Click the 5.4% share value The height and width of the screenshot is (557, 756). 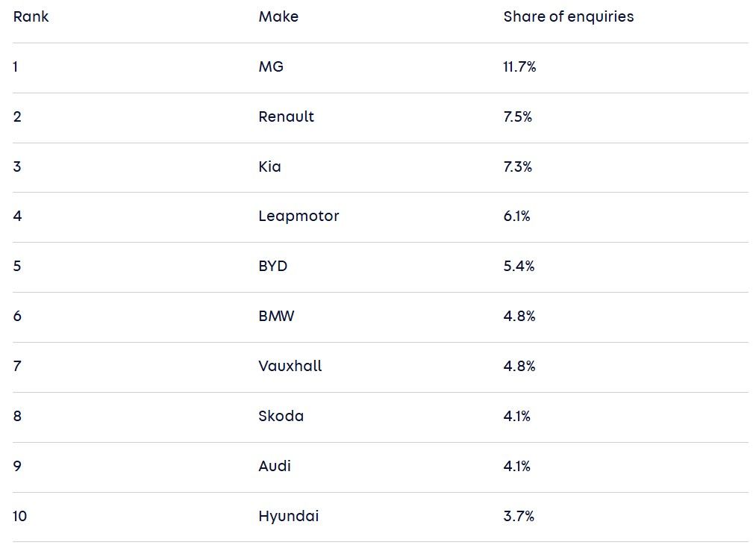click(519, 267)
